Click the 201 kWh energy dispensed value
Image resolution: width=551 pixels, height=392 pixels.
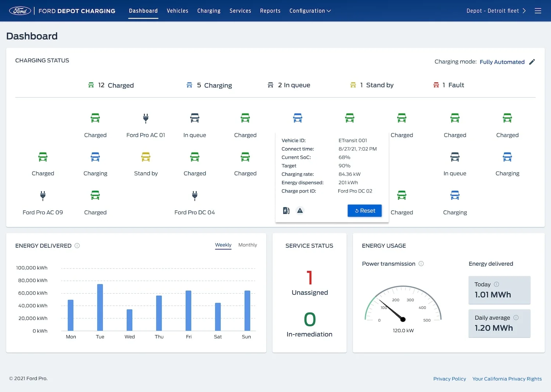pyautogui.click(x=348, y=183)
